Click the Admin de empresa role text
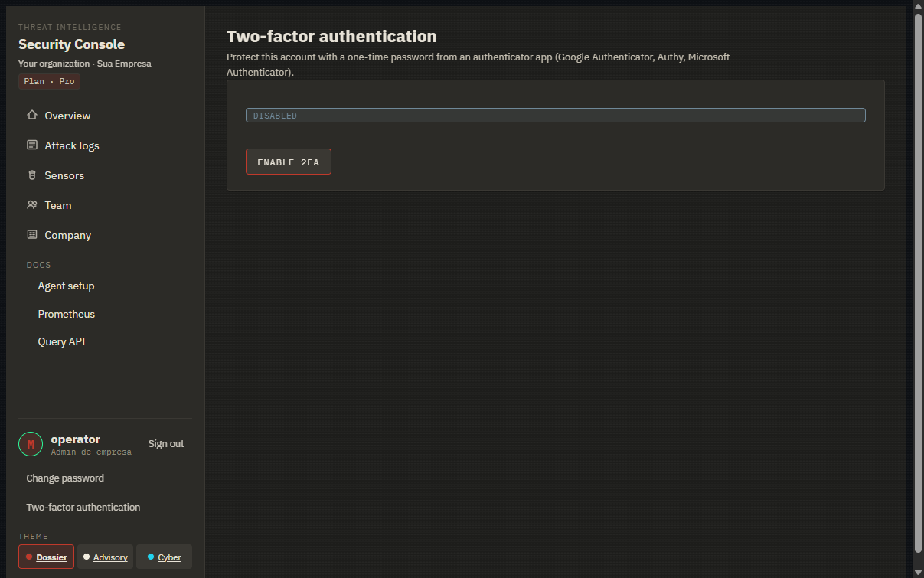The height and width of the screenshot is (578, 924). pos(91,452)
